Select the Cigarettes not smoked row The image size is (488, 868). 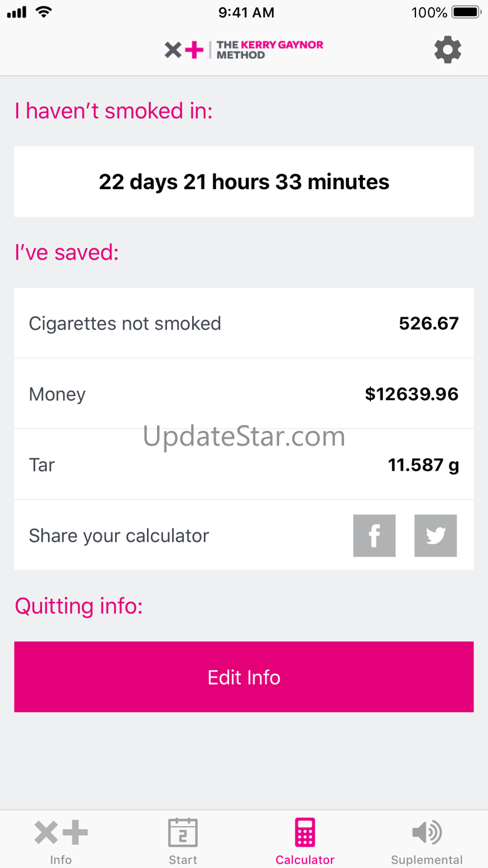click(244, 324)
